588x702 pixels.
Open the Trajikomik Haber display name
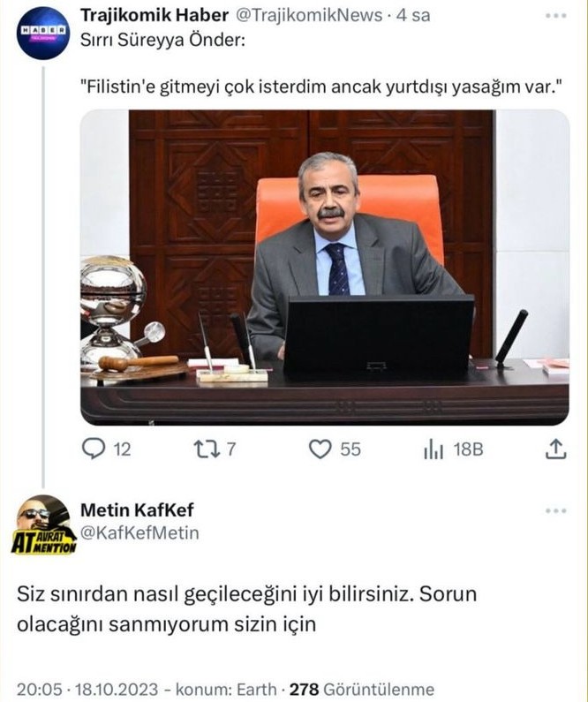[155, 16]
